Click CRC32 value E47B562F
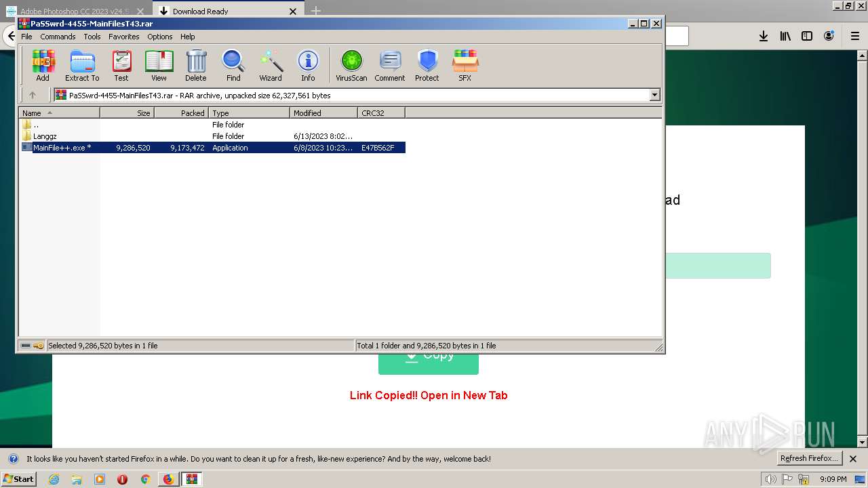Screen dimensions: 868x488 click(x=378, y=148)
